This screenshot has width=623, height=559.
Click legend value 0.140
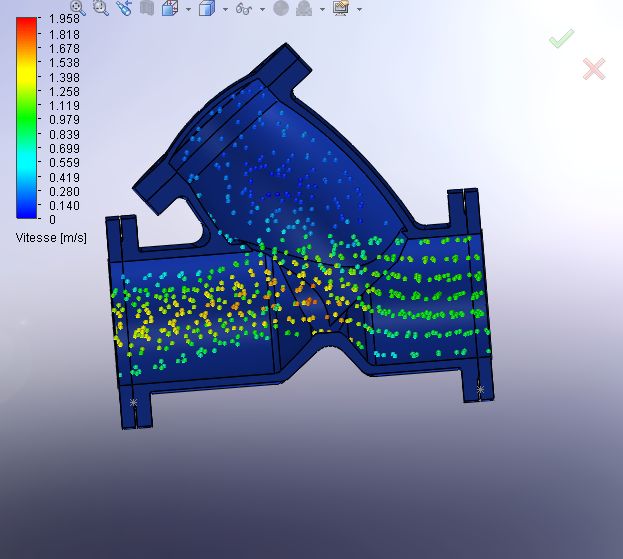click(64, 205)
